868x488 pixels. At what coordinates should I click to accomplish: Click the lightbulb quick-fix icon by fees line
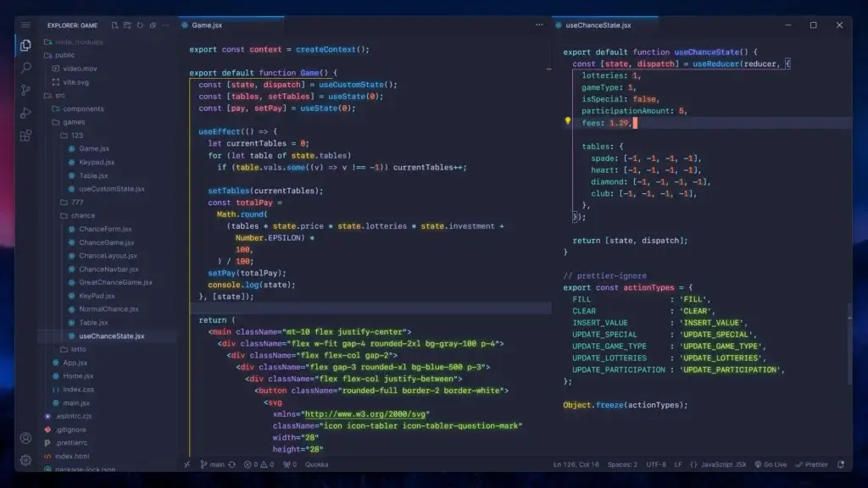(567, 120)
